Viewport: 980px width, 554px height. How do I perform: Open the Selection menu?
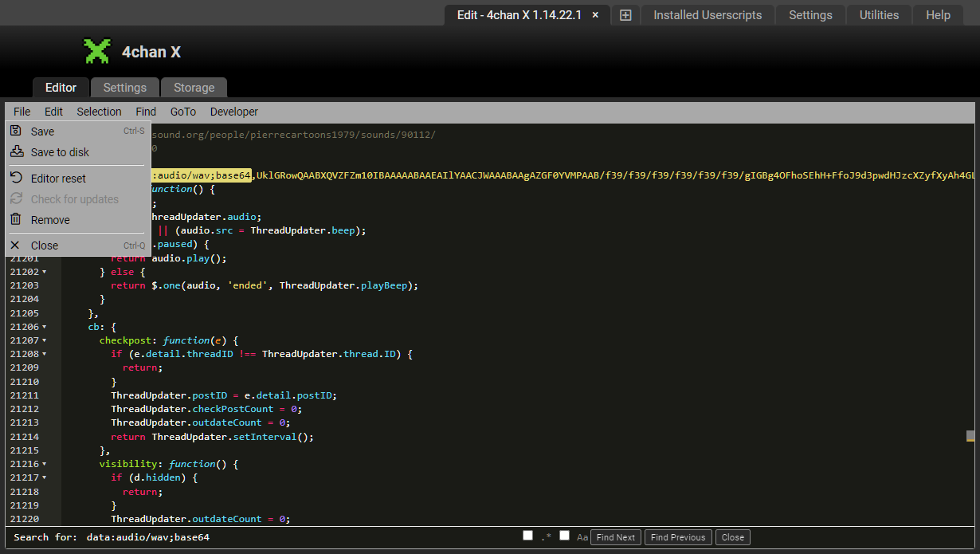click(99, 112)
